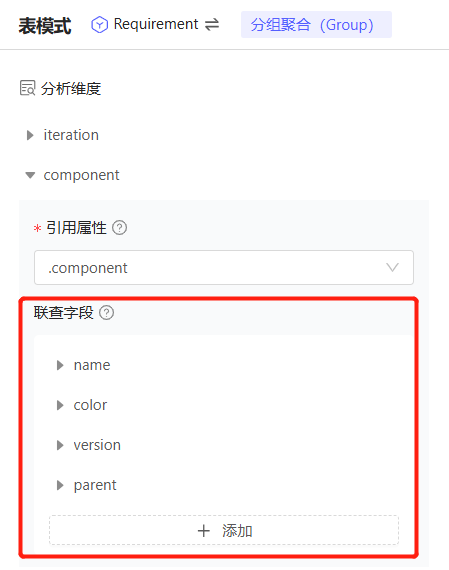The width and height of the screenshot is (449, 570).
Task: Click the swap arrows icon beside Requirement
Action: pos(212,25)
